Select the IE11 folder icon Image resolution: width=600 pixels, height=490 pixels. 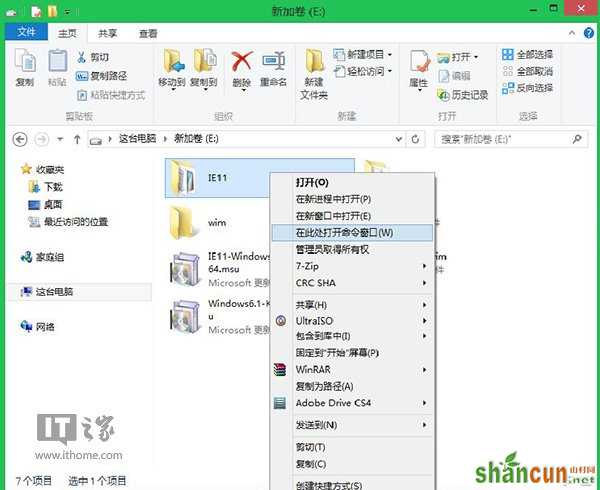point(183,178)
